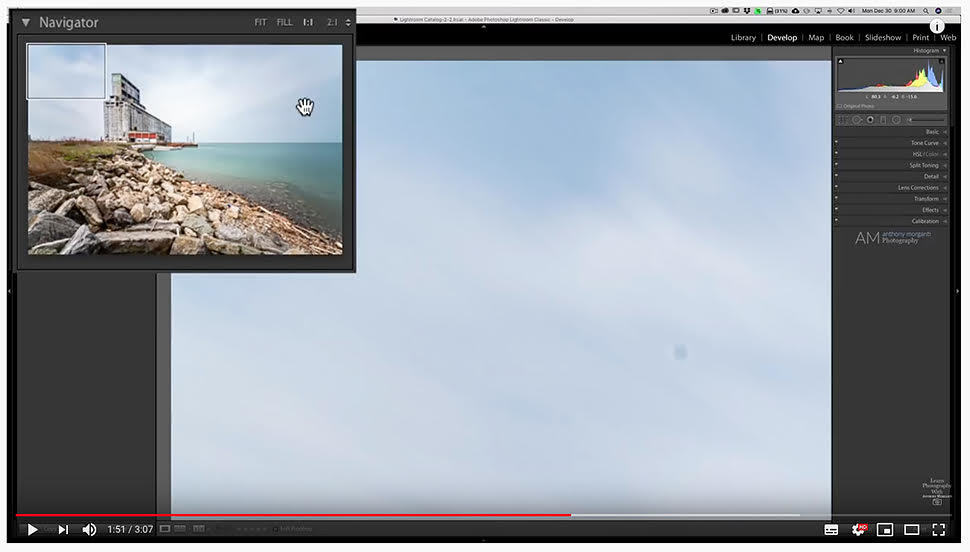Toggle Split Toning panel on/off switch

(836, 165)
